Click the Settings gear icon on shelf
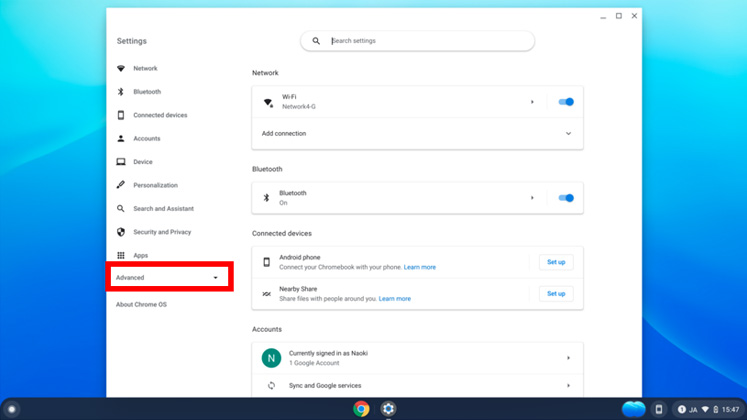747x420 pixels. [388, 409]
